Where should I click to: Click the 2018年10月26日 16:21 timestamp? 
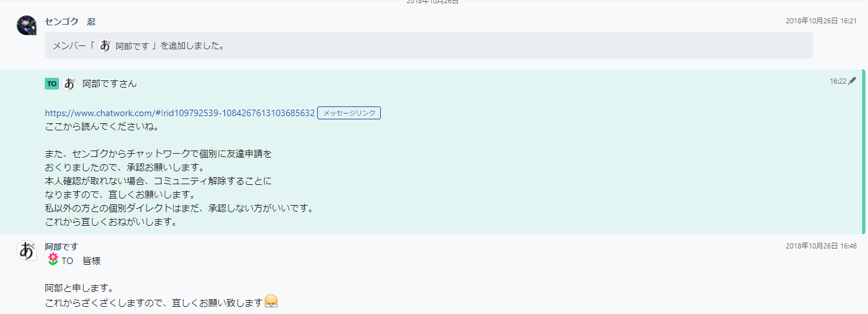pos(821,21)
